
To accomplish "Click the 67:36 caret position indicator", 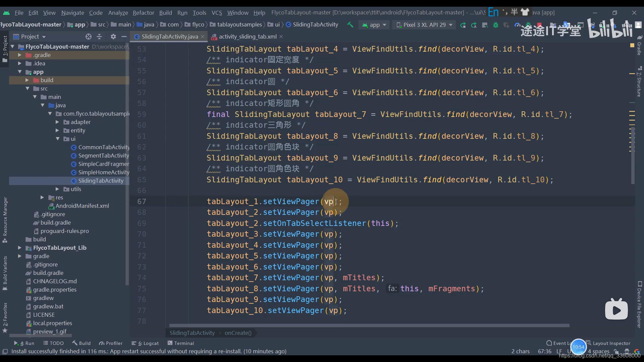I will point(544,351).
